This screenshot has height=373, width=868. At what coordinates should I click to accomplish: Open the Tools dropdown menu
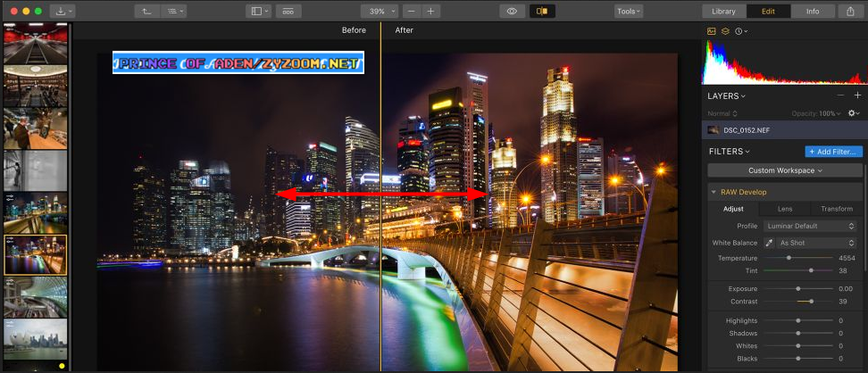629,11
